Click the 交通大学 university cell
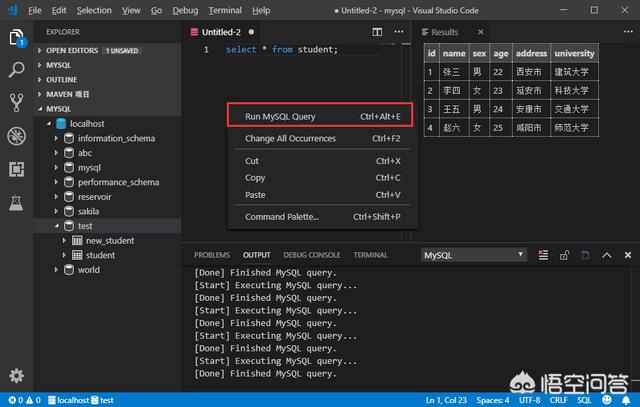The width and height of the screenshot is (640, 407). point(574,109)
